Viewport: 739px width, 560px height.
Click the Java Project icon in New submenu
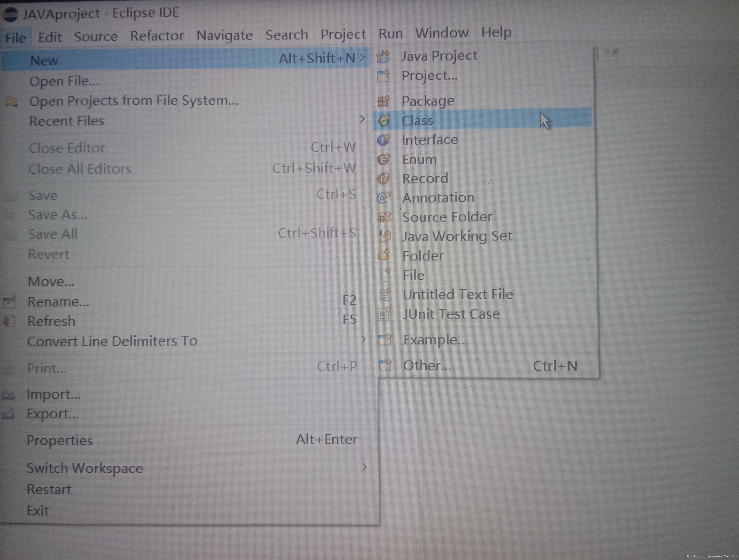tap(383, 57)
